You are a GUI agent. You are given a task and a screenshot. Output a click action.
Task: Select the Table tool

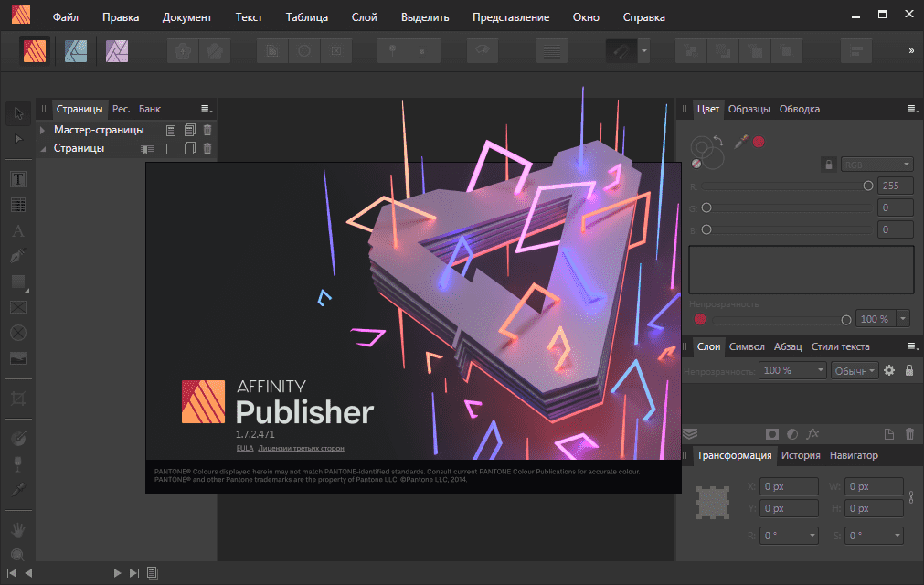pos(18,205)
